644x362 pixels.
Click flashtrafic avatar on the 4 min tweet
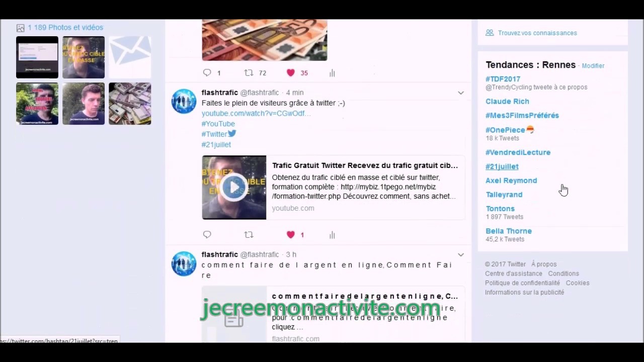pyautogui.click(x=184, y=102)
